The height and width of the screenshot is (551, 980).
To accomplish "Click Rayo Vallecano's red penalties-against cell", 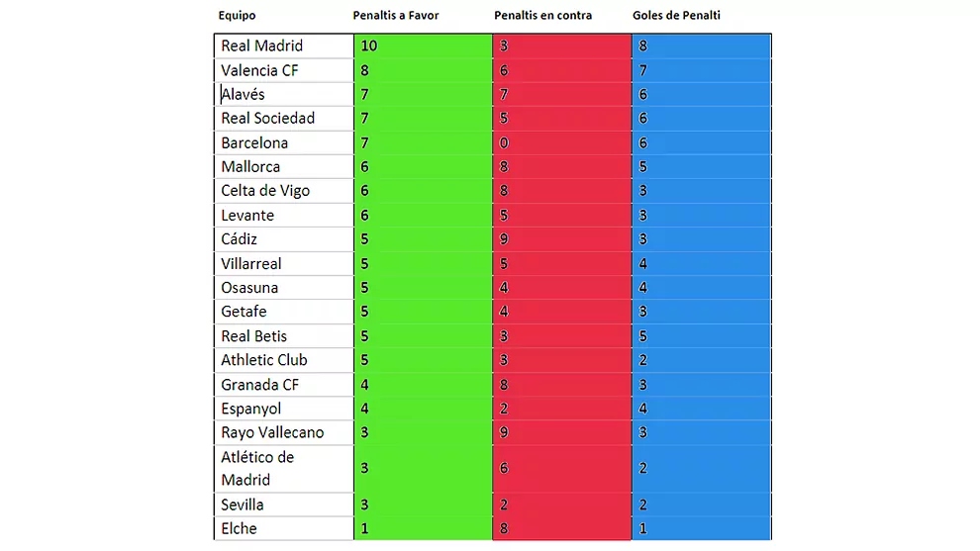I will pos(561,432).
